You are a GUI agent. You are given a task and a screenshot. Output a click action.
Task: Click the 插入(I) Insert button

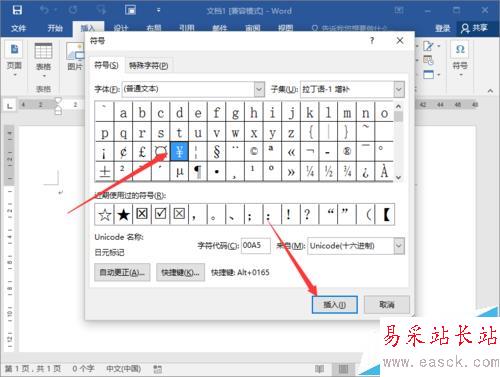coord(335,305)
